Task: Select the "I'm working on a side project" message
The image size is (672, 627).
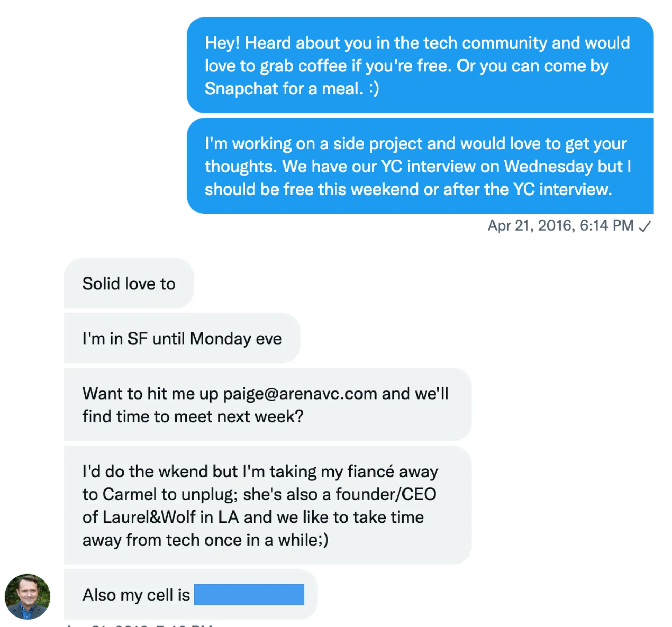Action: 420,166
